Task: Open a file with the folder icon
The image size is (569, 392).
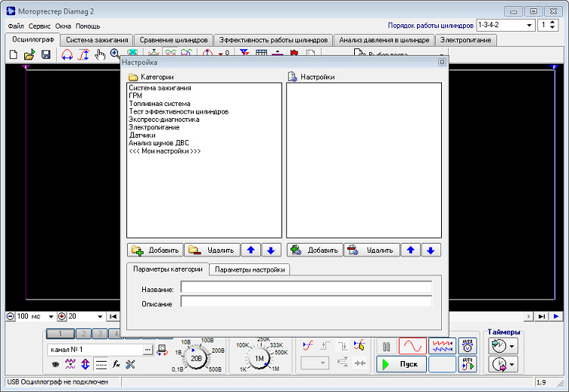Action: [30, 54]
